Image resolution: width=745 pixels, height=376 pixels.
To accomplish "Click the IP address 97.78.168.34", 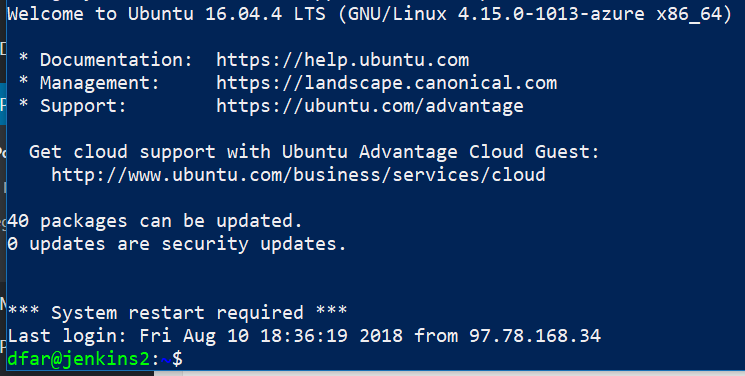I will click(x=535, y=336).
